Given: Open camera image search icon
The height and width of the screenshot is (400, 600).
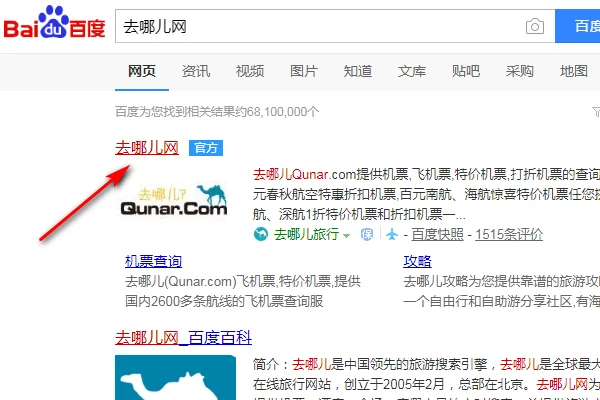Looking at the screenshot, I should 535,26.
